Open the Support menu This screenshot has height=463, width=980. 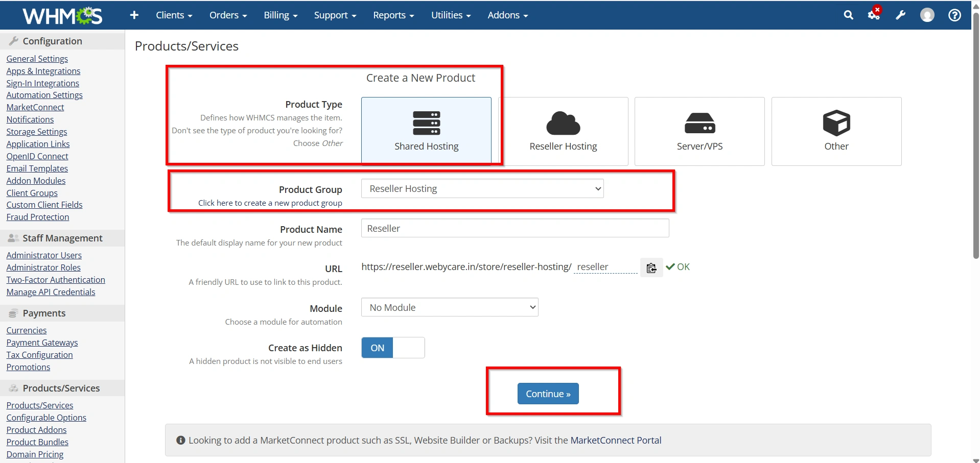tap(335, 15)
